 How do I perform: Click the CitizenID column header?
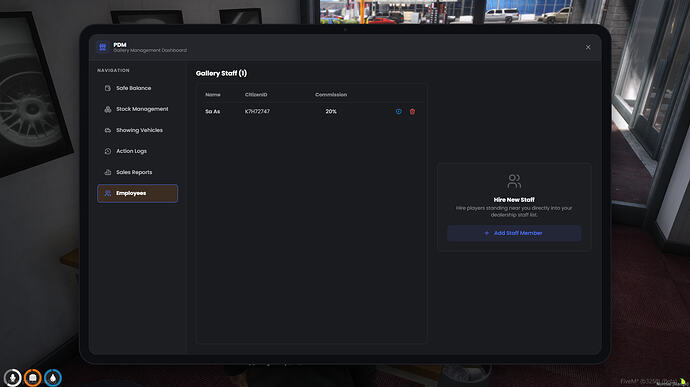(x=256, y=95)
